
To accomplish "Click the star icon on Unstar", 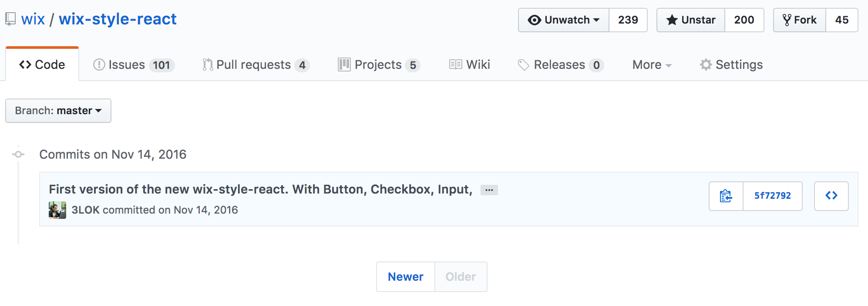I will [x=672, y=20].
